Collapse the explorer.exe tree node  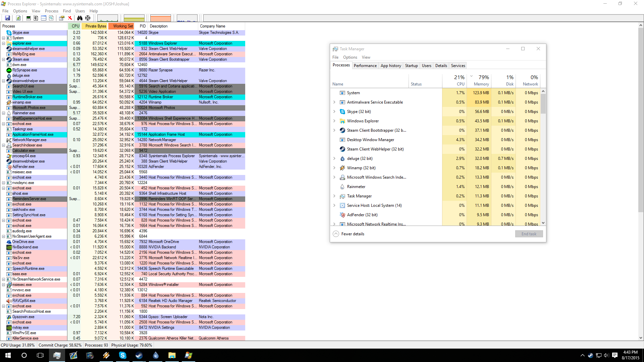click(x=3, y=43)
